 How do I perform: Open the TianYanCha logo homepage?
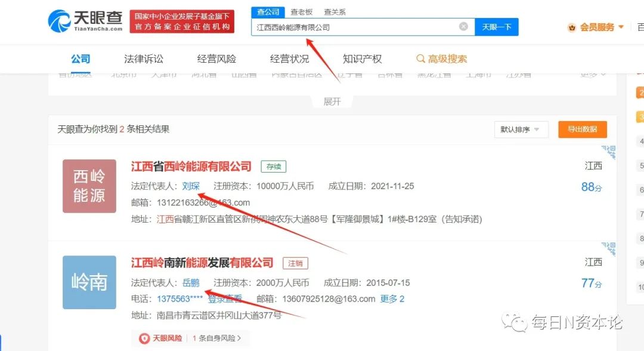[x=85, y=21]
